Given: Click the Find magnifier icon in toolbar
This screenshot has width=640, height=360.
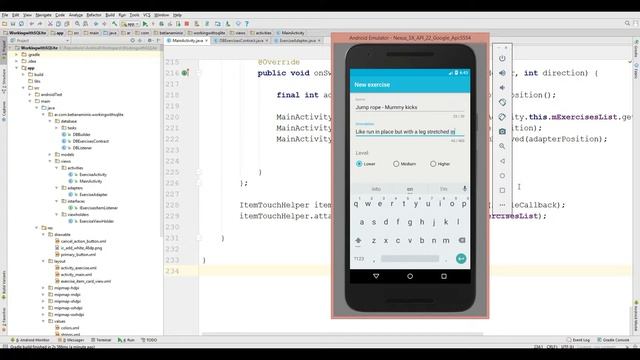Looking at the screenshot, I should [77, 24].
